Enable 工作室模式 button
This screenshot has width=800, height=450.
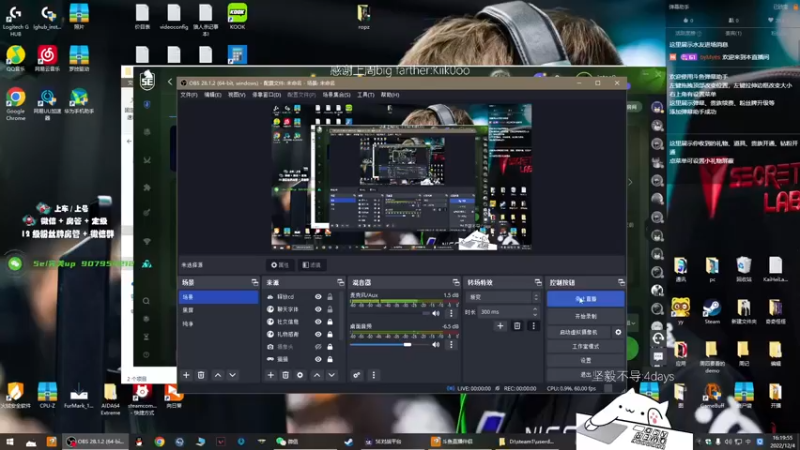click(585, 346)
